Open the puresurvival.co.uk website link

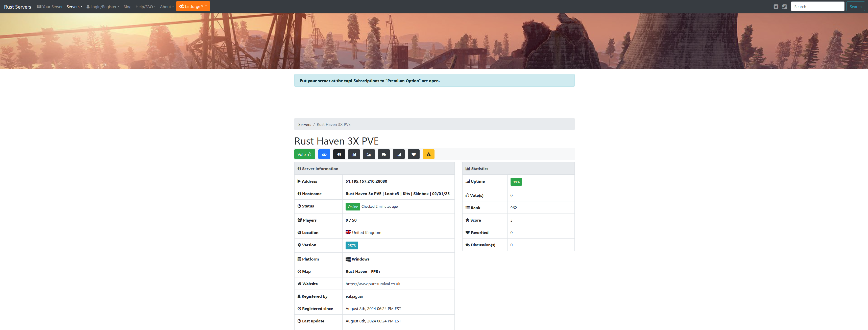373,284
